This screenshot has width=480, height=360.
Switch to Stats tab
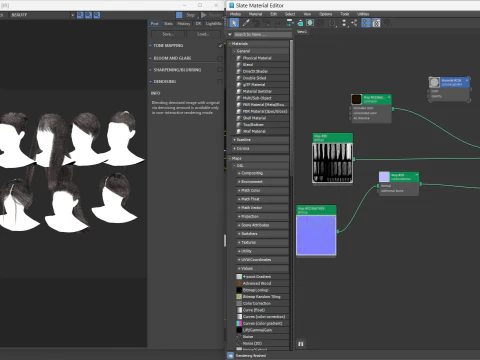click(x=168, y=24)
